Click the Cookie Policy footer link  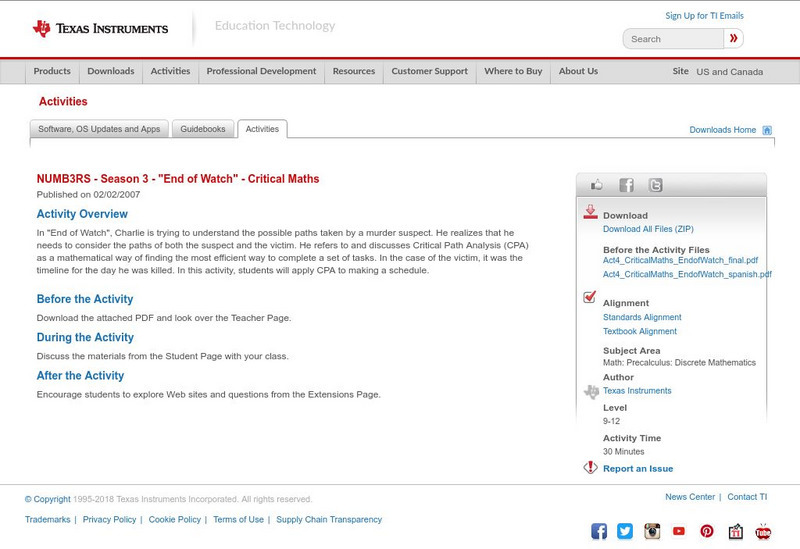click(174, 519)
